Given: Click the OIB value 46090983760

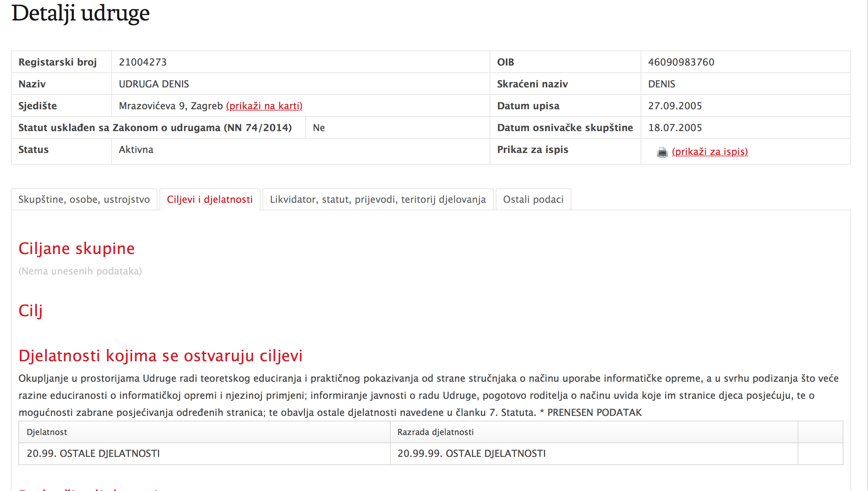Looking at the screenshot, I should [x=681, y=62].
